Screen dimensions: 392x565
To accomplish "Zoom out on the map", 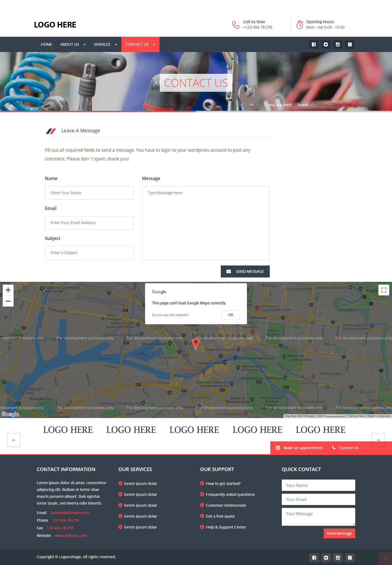I will pyautogui.click(x=8, y=301).
